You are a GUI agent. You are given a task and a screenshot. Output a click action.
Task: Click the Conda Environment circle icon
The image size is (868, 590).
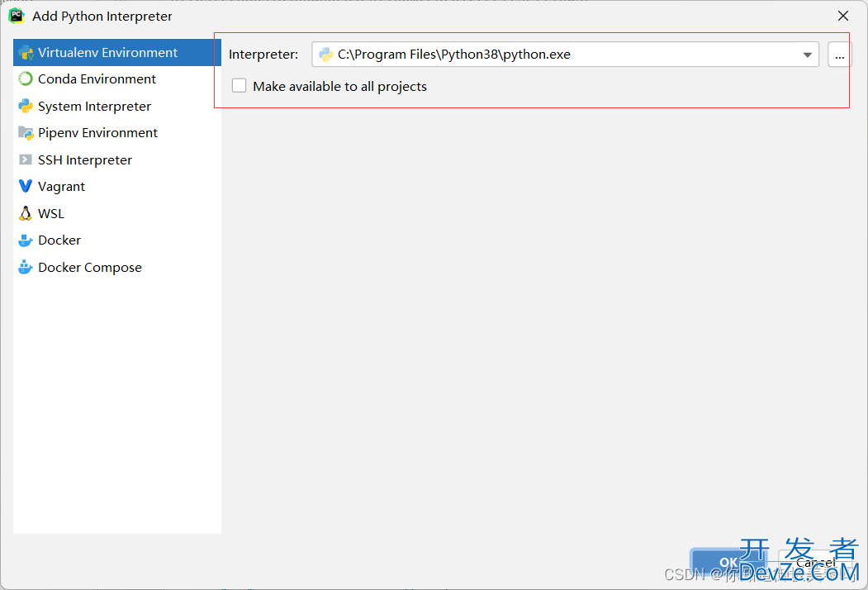pyautogui.click(x=26, y=79)
